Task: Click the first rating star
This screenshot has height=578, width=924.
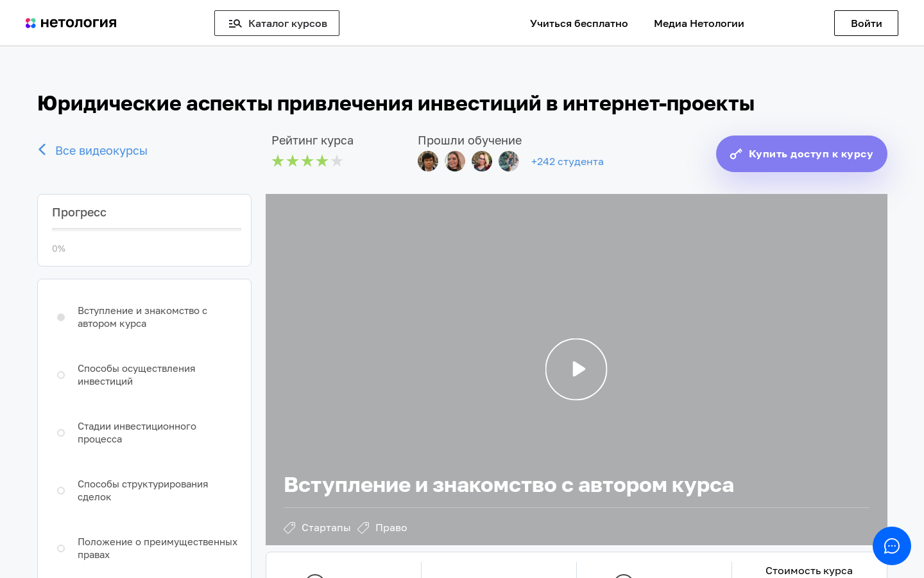Action: 278,161
